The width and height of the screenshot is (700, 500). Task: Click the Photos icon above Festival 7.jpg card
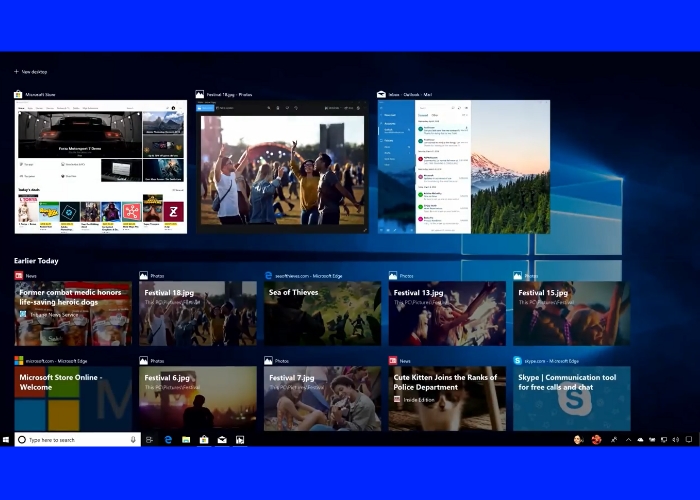(x=268, y=360)
